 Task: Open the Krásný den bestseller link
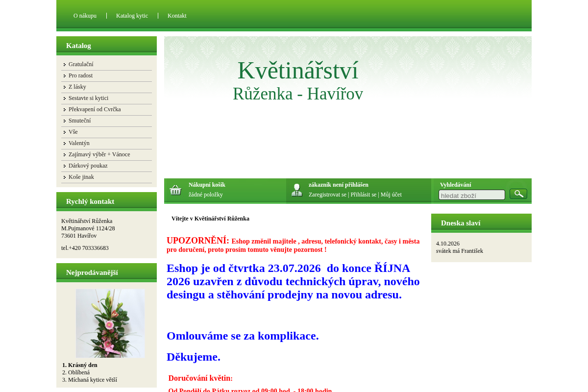coord(83,365)
